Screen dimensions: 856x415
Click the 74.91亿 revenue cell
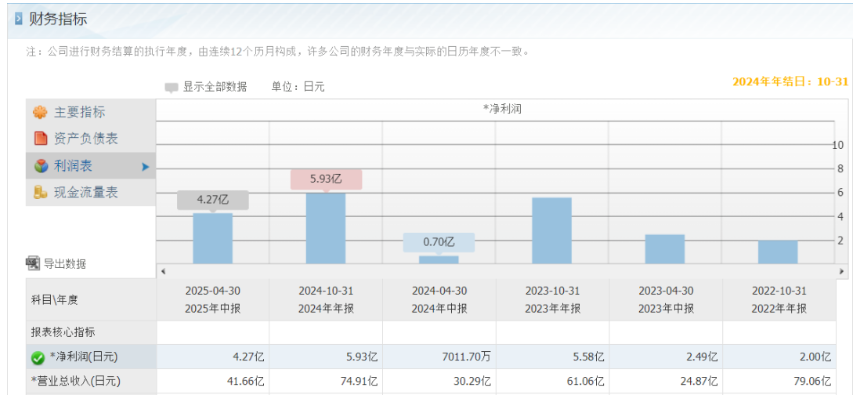click(326, 381)
